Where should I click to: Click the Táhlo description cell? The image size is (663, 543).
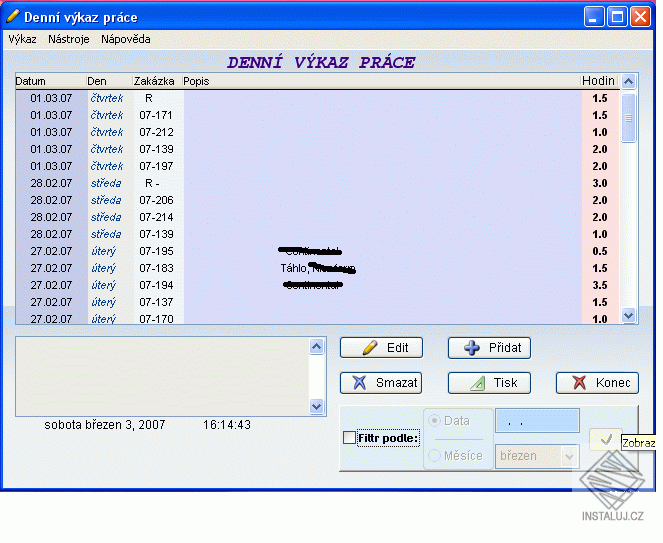[383, 268]
